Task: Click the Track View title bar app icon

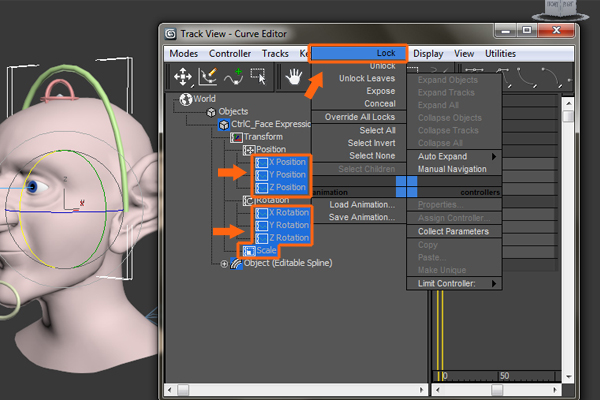Action: pyautogui.click(x=170, y=34)
